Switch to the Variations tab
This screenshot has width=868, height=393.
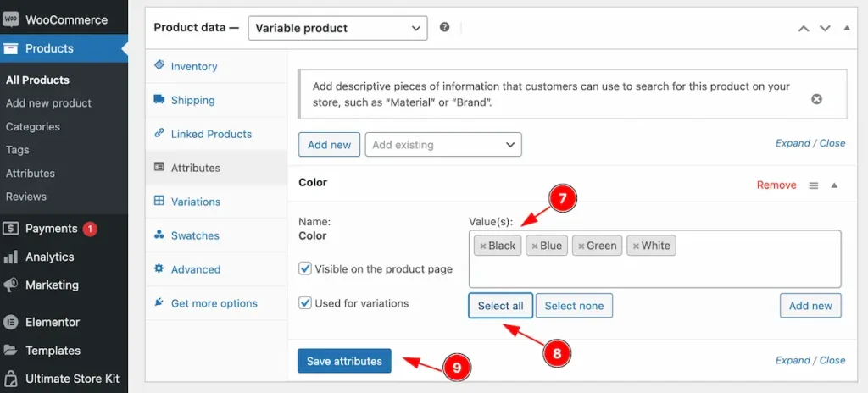pyautogui.click(x=196, y=202)
